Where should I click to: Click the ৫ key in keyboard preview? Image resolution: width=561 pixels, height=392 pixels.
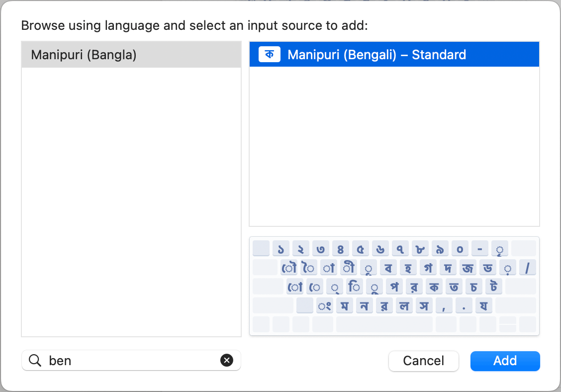click(x=360, y=248)
